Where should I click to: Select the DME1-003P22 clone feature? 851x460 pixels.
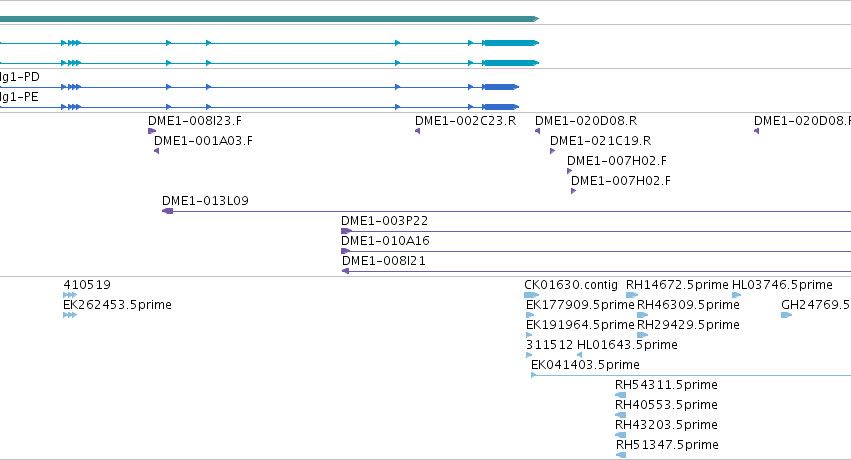(x=596, y=231)
